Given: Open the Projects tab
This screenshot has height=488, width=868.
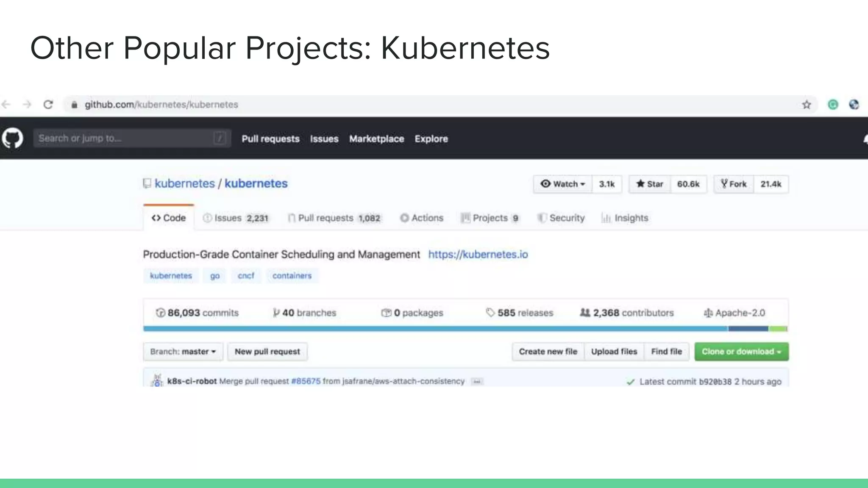Looking at the screenshot, I should click(x=490, y=218).
